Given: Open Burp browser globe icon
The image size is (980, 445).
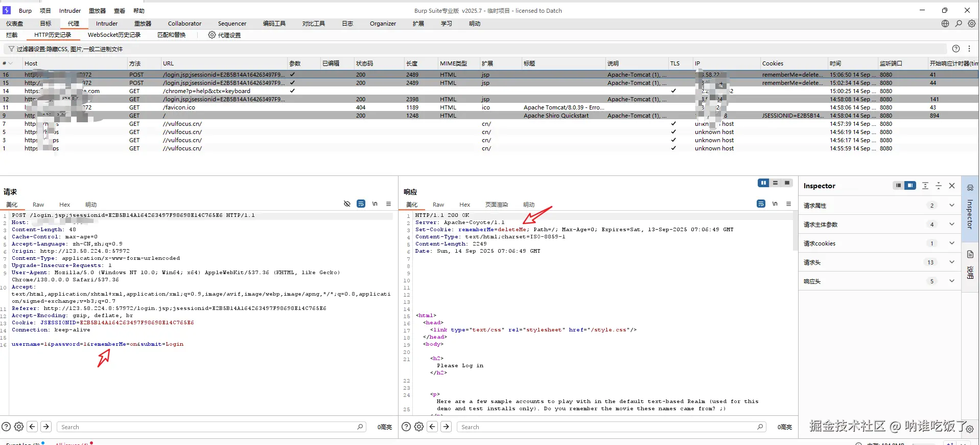Looking at the screenshot, I should tap(945, 24).
